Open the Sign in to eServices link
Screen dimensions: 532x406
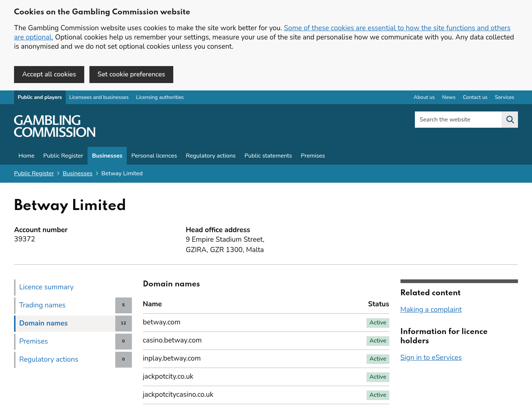click(431, 358)
